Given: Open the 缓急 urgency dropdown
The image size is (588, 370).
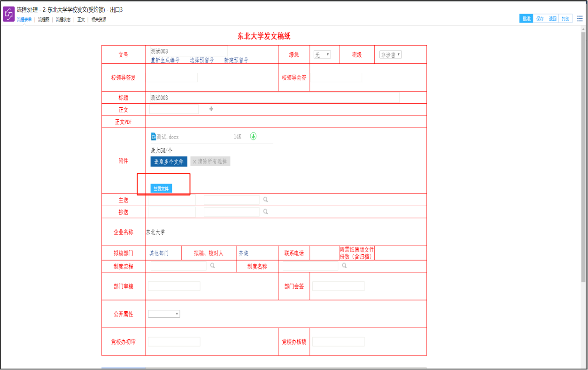Looking at the screenshot, I should (322, 54).
